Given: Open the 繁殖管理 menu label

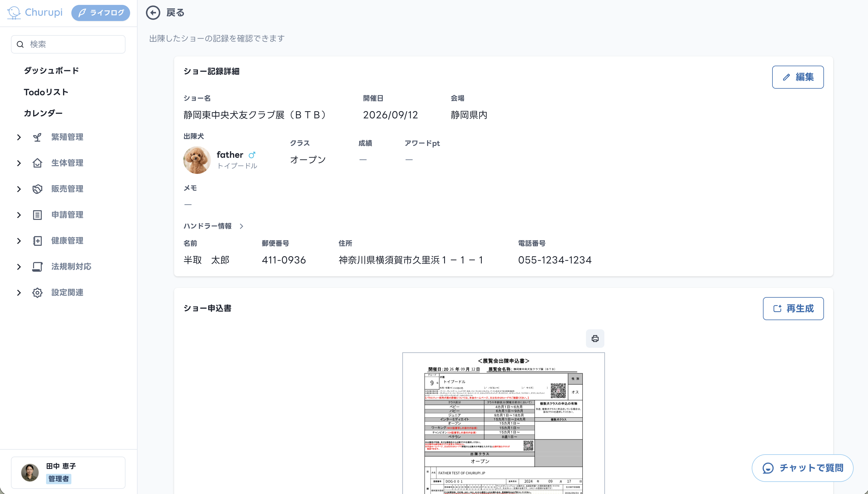Looking at the screenshot, I should tap(67, 137).
